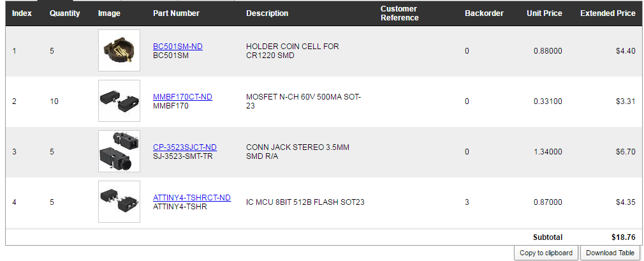Open the CP-3523SJCT-ND part link
644x261 pixels.
point(185,147)
